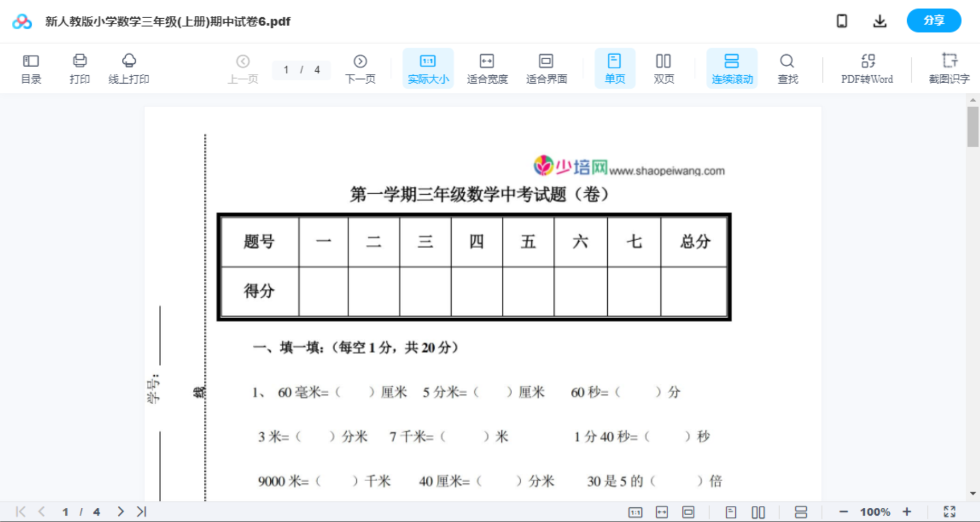Switch to 单页 single-page mode
This screenshot has height=522, width=980.
615,68
